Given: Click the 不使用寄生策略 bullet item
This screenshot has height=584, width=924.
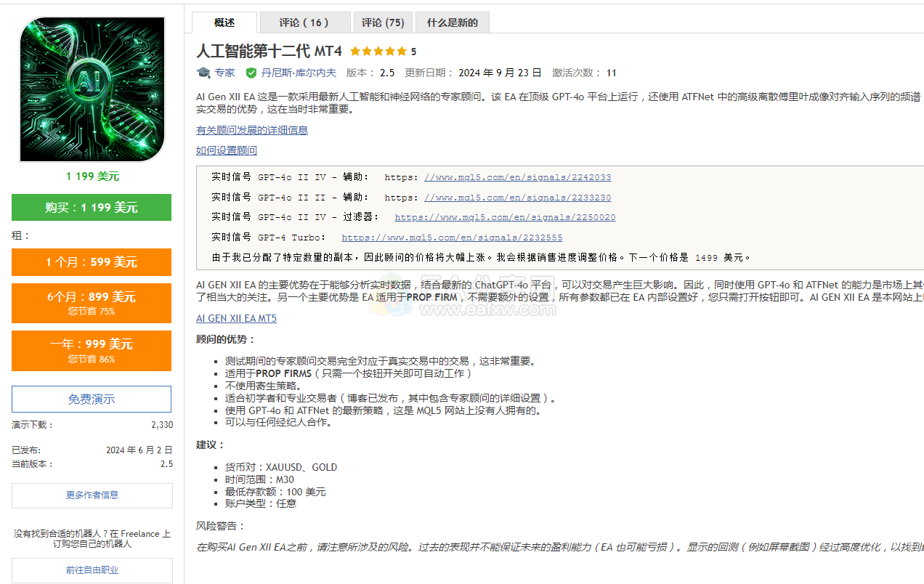Looking at the screenshot, I should tap(263, 386).
